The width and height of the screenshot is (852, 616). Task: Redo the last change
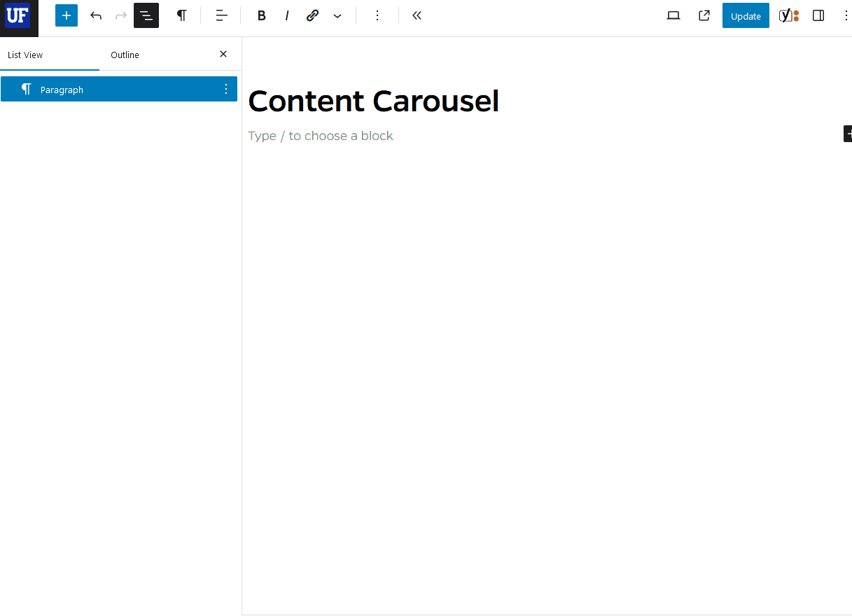[x=121, y=15]
